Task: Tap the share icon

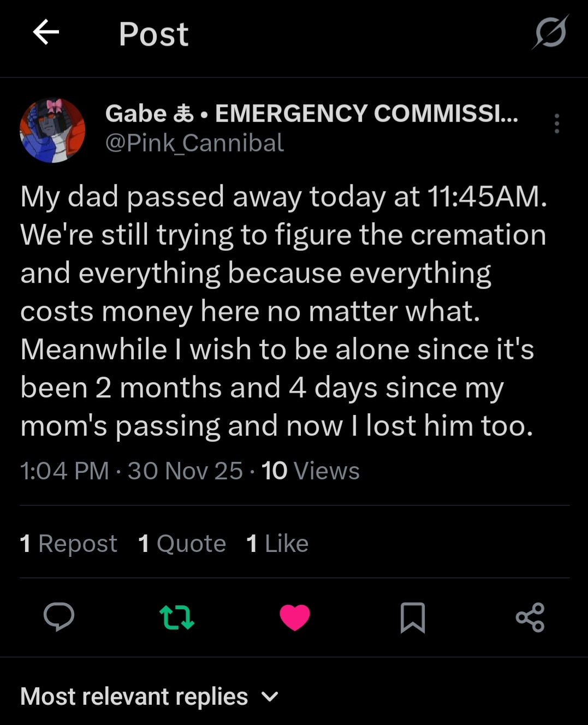Action: (x=530, y=617)
